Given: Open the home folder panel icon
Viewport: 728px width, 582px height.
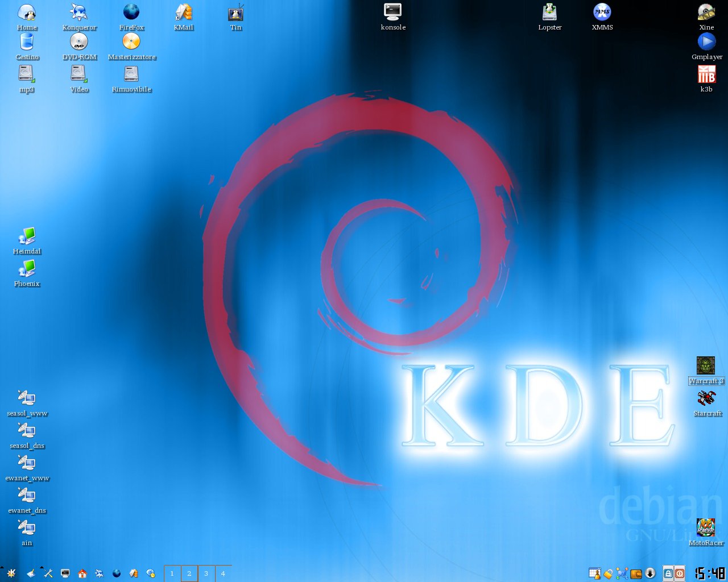Looking at the screenshot, I should tap(82, 574).
